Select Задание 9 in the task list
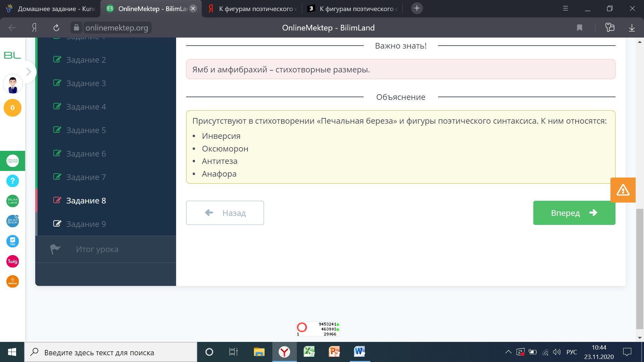 86,224
